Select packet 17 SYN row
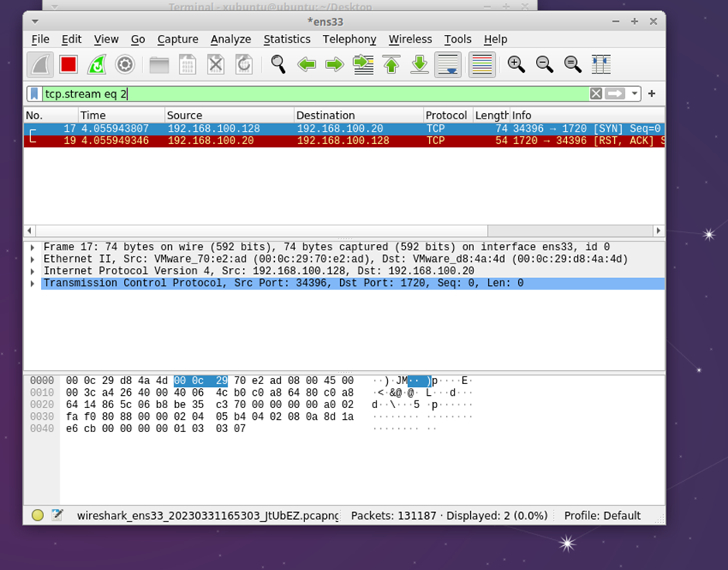Screen dimensions: 728x570 point(344,129)
